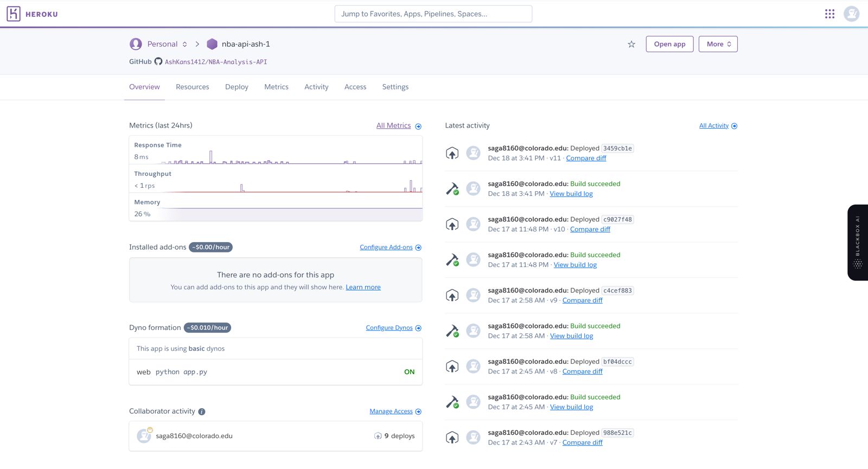View build log for Dec 17 2:45 AM
The width and height of the screenshot is (868, 469).
pos(571,407)
